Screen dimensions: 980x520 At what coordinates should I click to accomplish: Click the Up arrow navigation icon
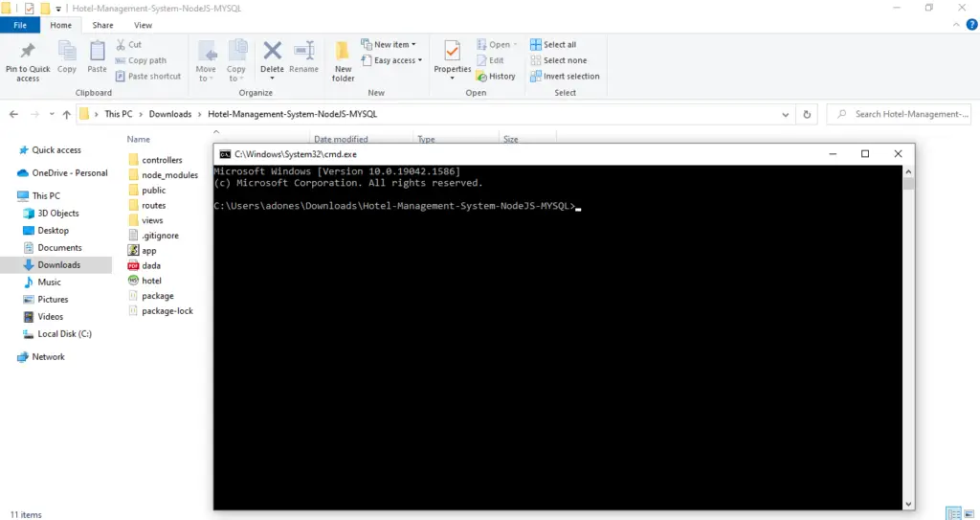pyautogui.click(x=66, y=114)
